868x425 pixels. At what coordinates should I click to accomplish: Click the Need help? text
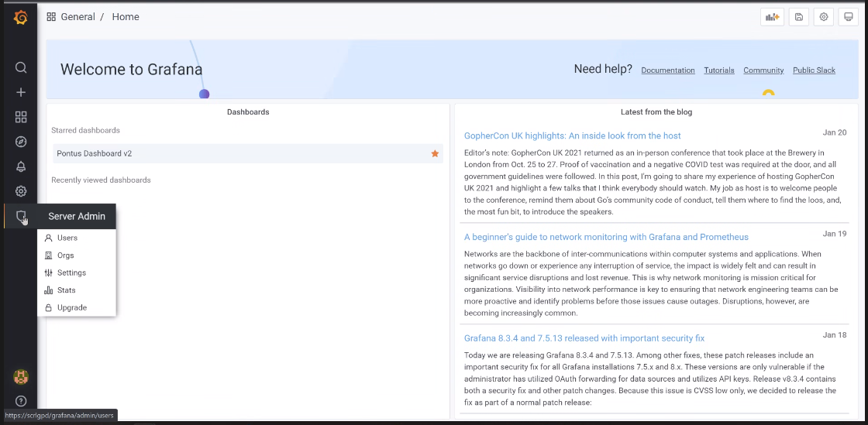click(603, 69)
